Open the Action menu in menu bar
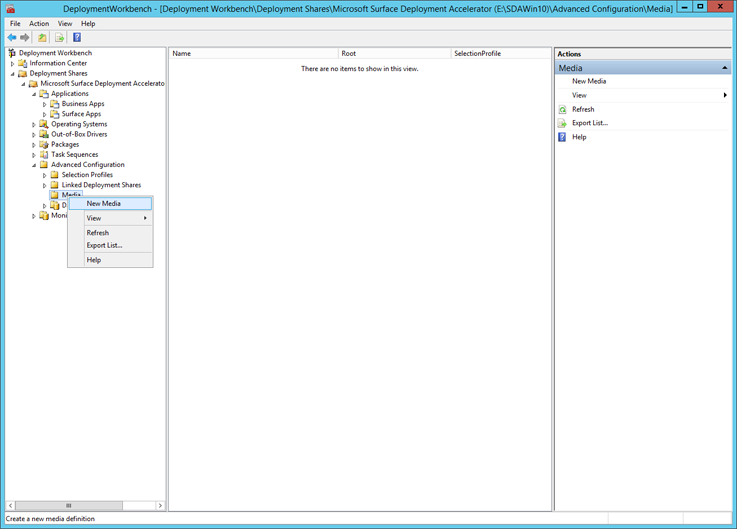The height and width of the screenshot is (529, 737). point(39,23)
